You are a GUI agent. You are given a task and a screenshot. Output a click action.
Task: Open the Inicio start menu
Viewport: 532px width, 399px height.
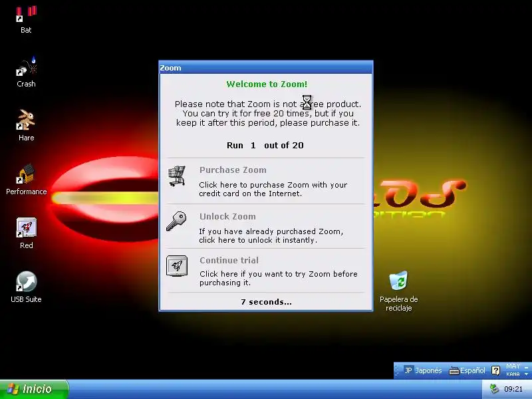pos(35,389)
